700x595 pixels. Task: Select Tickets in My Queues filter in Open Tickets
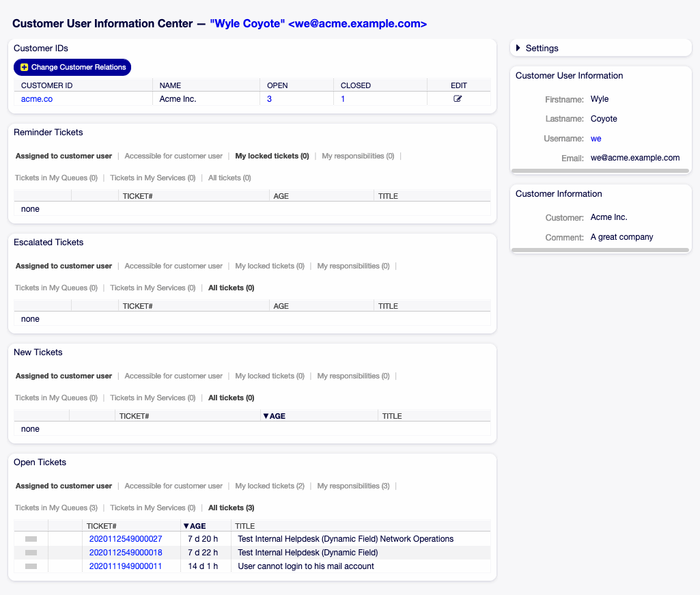pos(56,508)
